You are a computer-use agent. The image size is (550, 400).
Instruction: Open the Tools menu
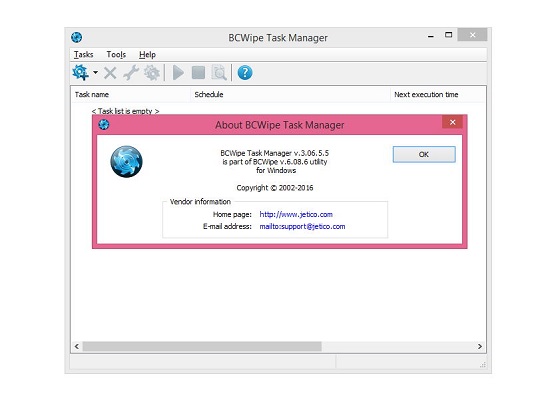point(116,55)
